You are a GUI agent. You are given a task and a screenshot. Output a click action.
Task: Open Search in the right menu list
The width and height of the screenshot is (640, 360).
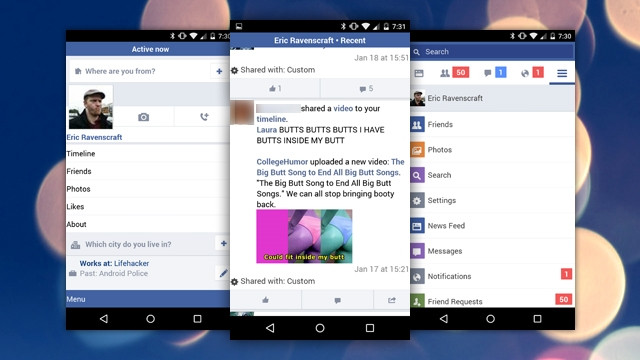(x=493, y=175)
